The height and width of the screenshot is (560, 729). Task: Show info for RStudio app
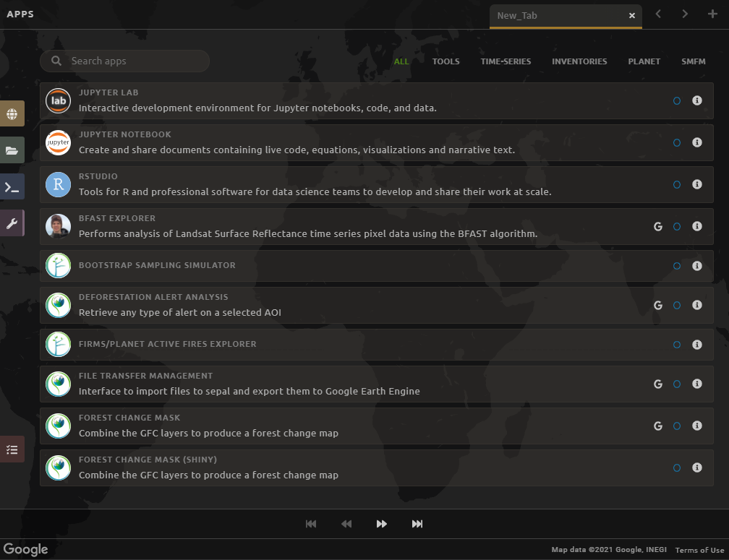coord(697,185)
